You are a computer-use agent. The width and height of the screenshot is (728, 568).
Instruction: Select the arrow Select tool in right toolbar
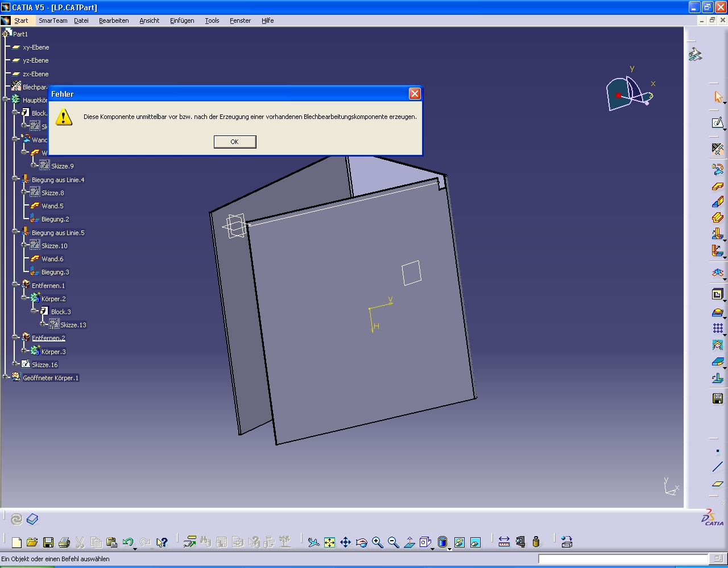pos(718,97)
